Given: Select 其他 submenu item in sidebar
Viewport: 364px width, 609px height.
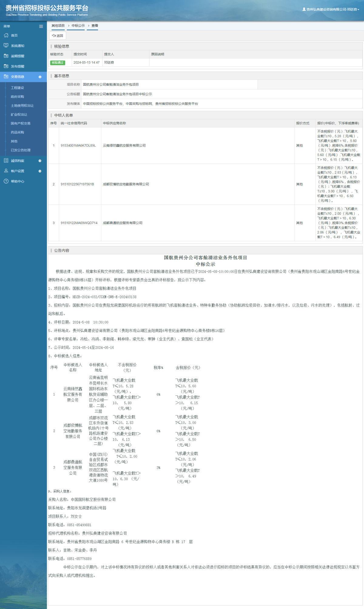Looking at the screenshot, I should pyautogui.click(x=14, y=141).
